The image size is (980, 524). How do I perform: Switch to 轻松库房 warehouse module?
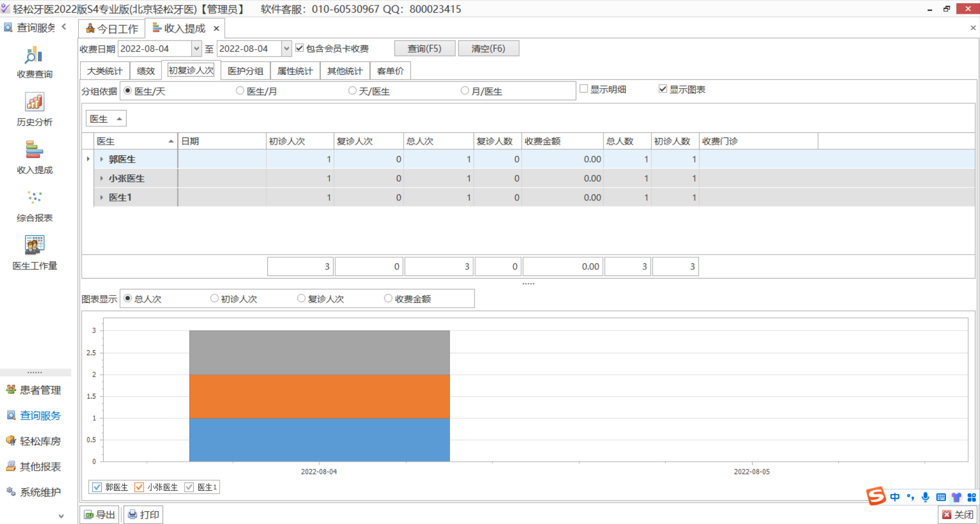coord(34,441)
